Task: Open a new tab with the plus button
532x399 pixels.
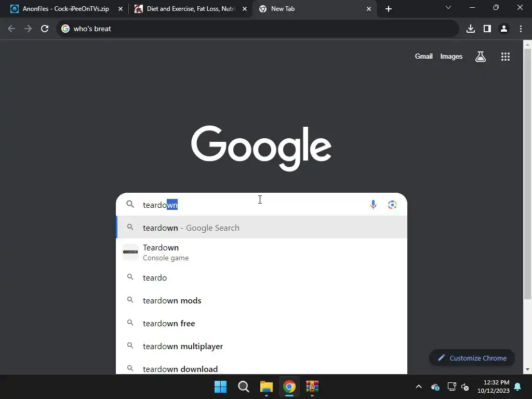Action: point(389,9)
